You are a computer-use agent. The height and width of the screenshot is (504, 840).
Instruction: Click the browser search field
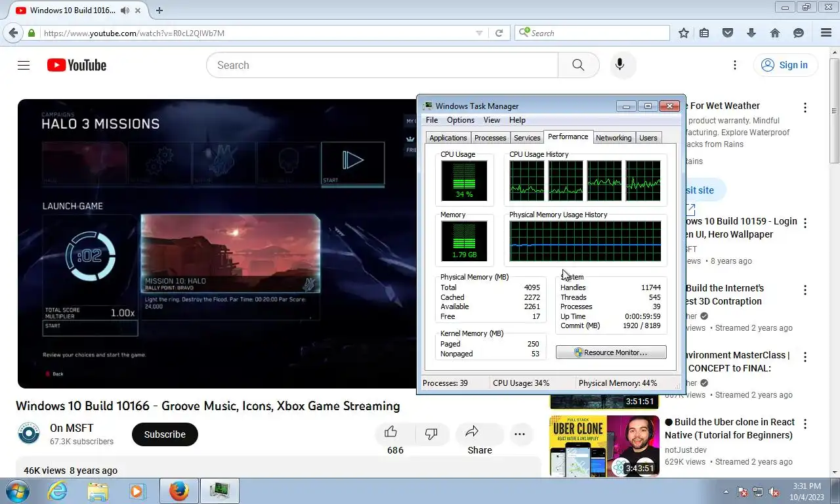(x=593, y=33)
